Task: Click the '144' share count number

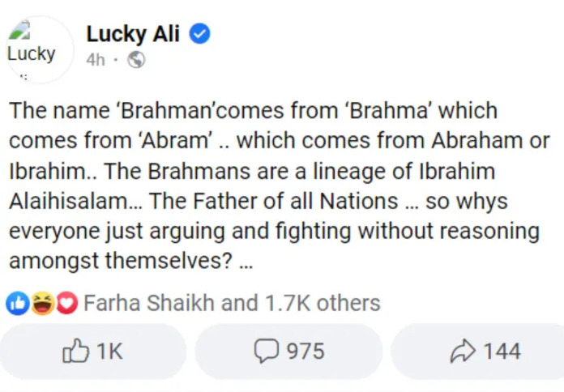Action: click(502, 352)
